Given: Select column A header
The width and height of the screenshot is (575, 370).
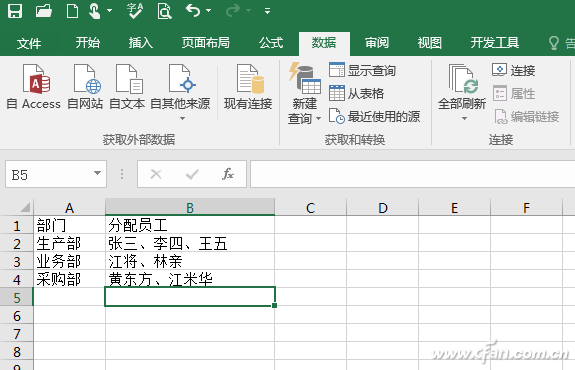Looking at the screenshot, I should coord(69,208).
